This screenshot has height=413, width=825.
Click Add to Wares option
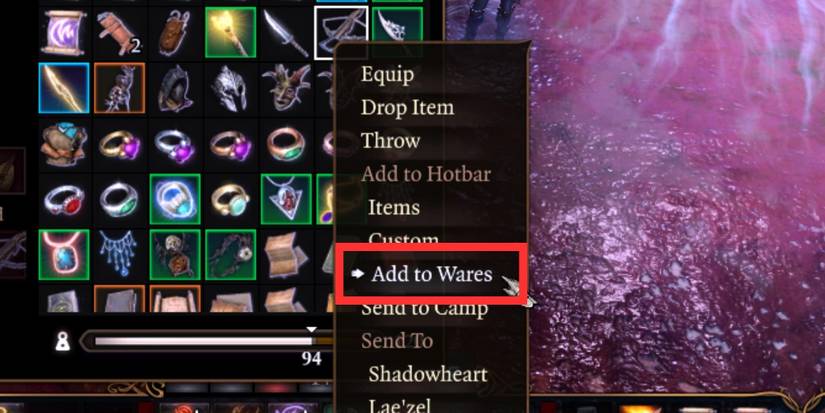point(431,274)
